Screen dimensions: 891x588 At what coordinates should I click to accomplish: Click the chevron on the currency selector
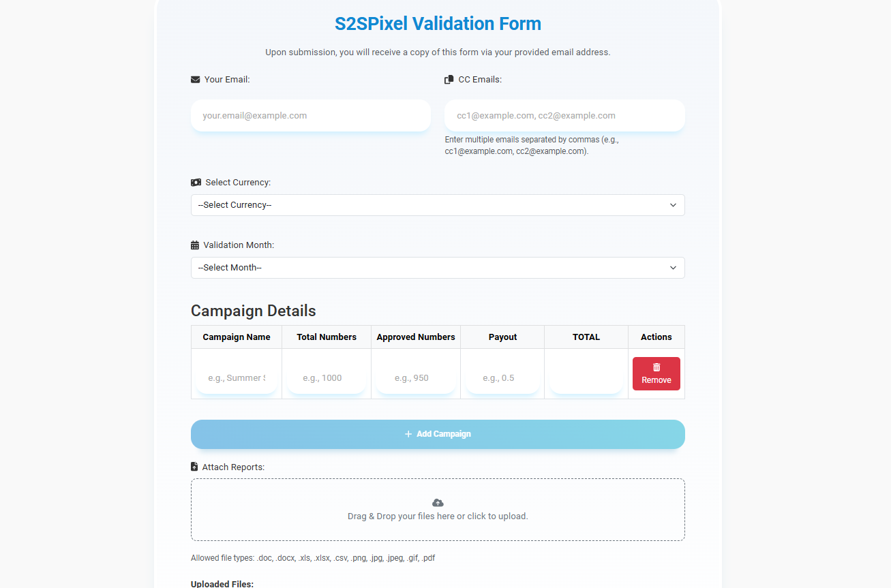[x=673, y=204]
